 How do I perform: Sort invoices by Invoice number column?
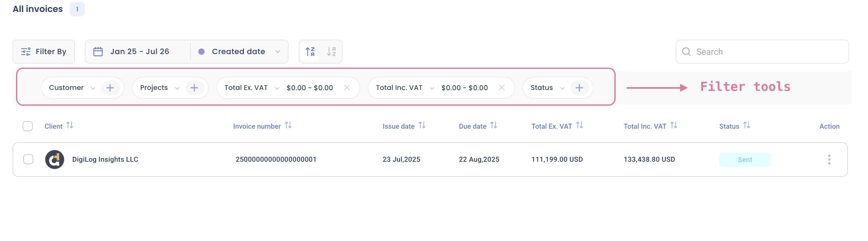288,126
